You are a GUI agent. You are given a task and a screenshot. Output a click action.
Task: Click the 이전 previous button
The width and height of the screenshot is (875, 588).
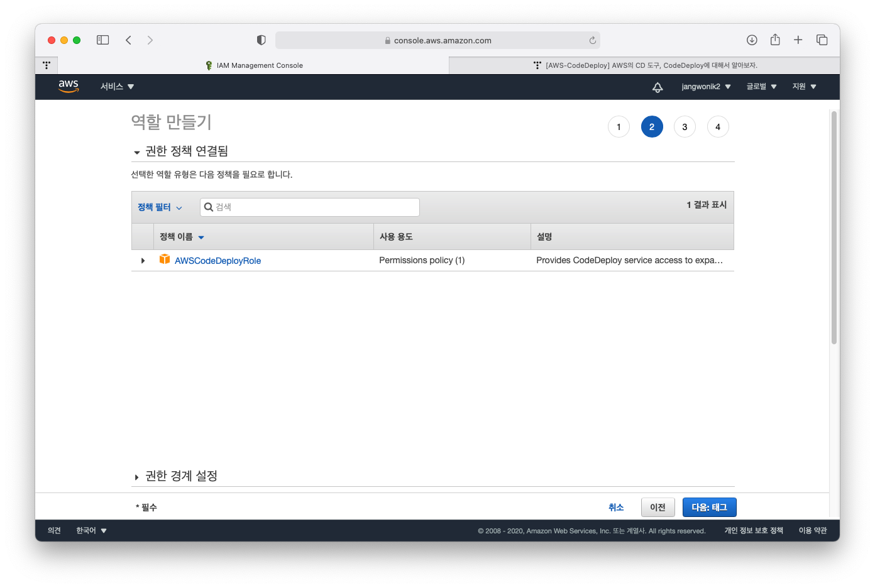pos(658,508)
